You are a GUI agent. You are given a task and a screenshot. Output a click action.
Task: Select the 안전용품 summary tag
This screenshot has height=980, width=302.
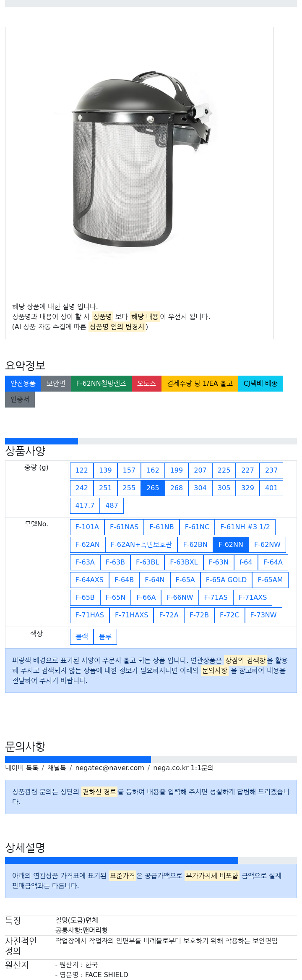(x=23, y=384)
